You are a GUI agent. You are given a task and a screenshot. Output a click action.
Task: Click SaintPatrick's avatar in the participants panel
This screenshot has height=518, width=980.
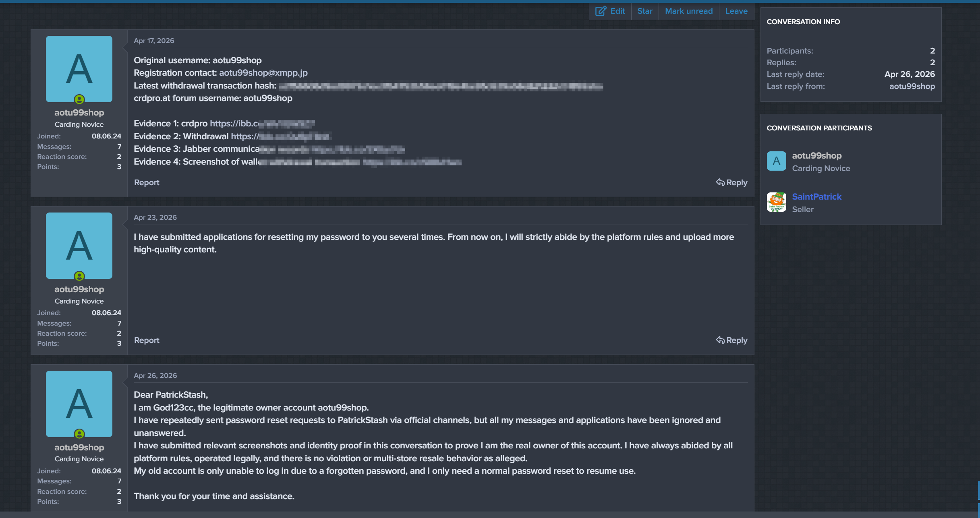(x=776, y=202)
